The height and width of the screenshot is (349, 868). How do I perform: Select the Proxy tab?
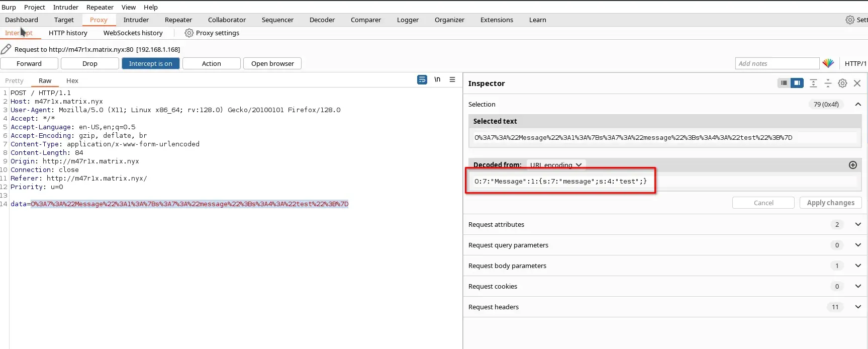click(99, 20)
